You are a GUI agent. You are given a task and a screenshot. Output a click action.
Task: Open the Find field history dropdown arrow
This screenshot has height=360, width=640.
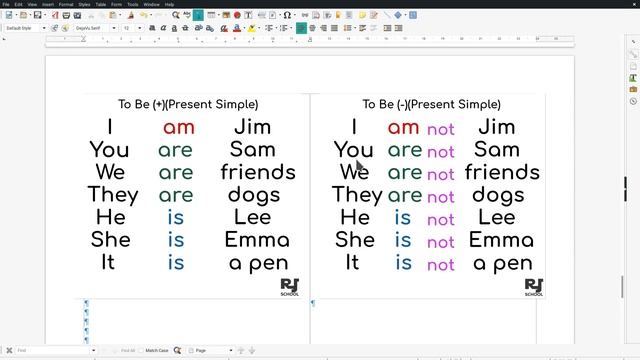pyautogui.click(x=93, y=350)
